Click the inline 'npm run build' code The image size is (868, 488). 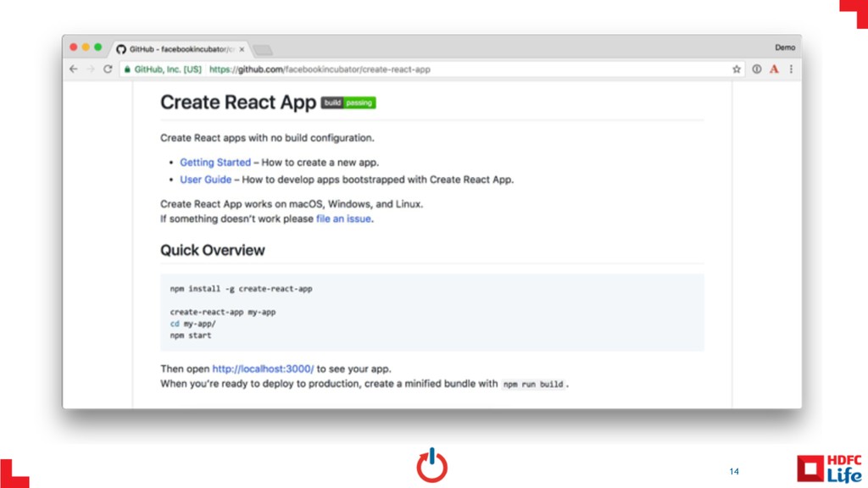pos(533,384)
